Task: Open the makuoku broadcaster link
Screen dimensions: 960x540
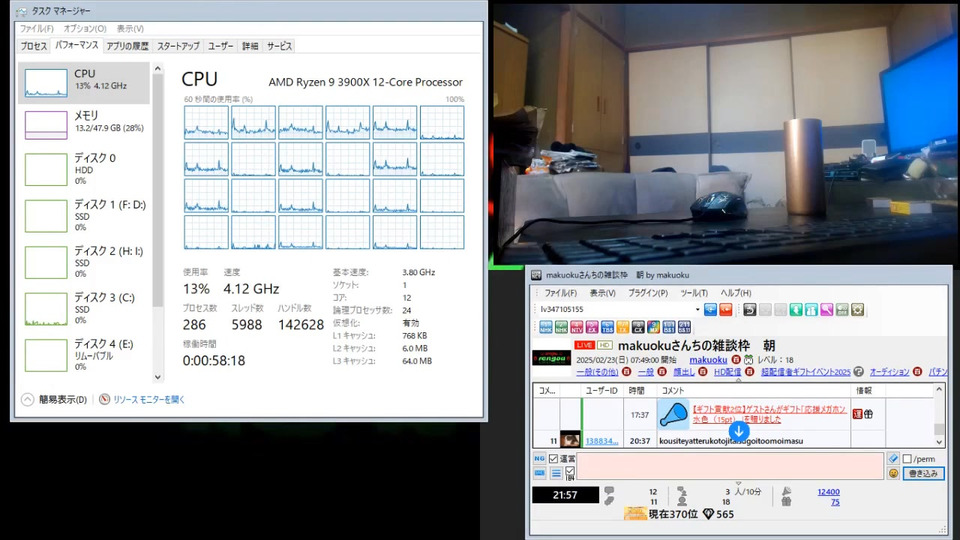Action: pyautogui.click(x=708, y=360)
